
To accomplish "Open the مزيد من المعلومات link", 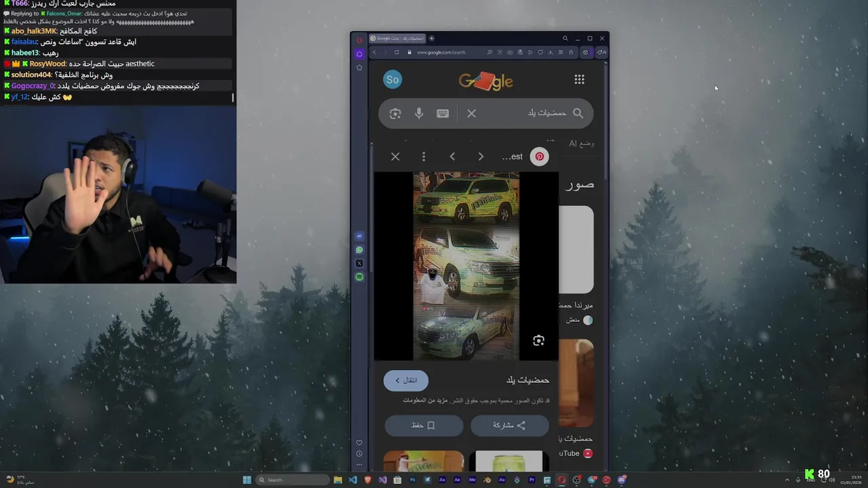I will click(425, 401).
